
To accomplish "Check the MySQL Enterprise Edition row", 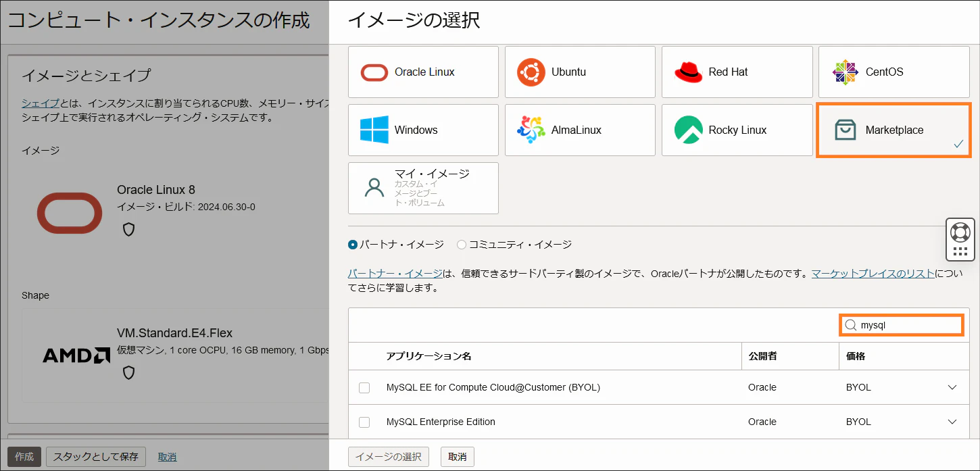I will (364, 422).
